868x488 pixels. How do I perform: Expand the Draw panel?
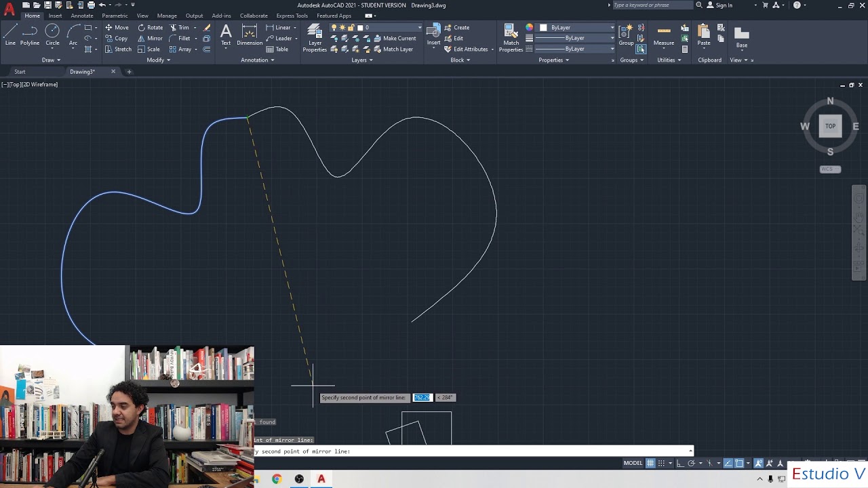(x=51, y=60)
